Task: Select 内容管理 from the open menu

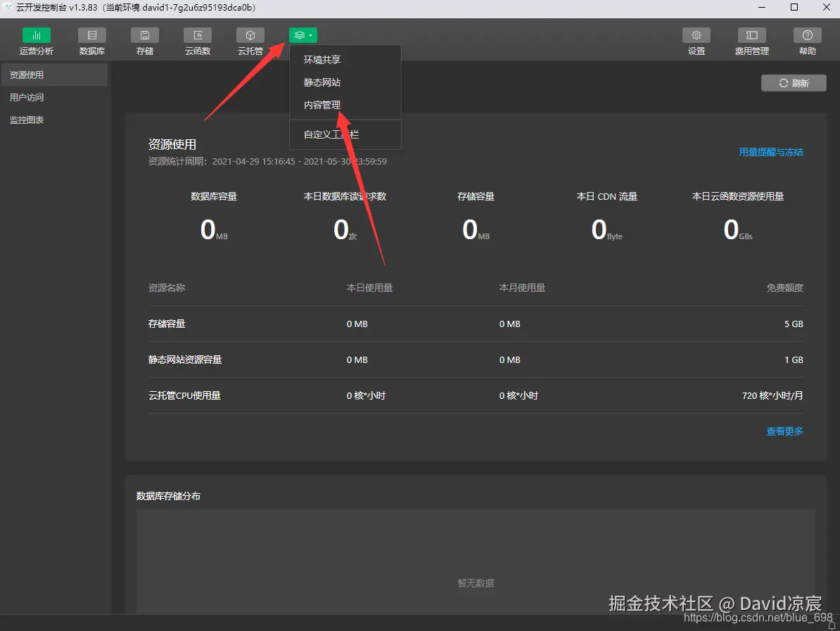Action: click(x=322, y=104)
